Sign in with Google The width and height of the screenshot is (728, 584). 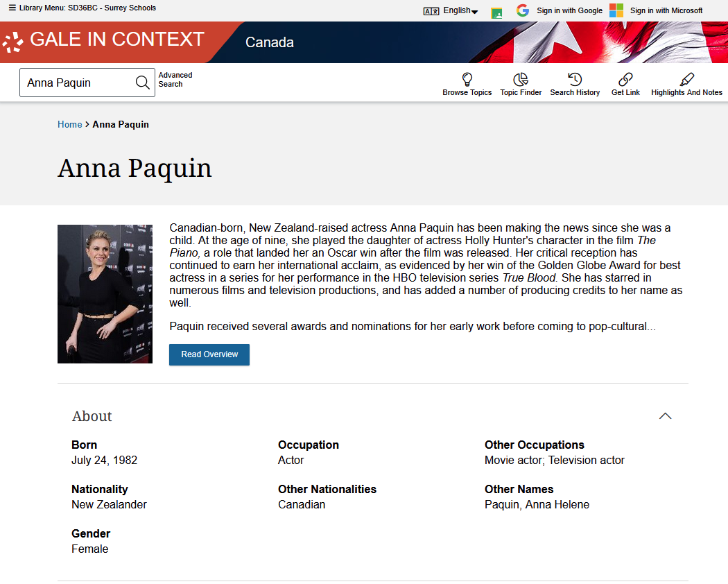coord(569,10)
